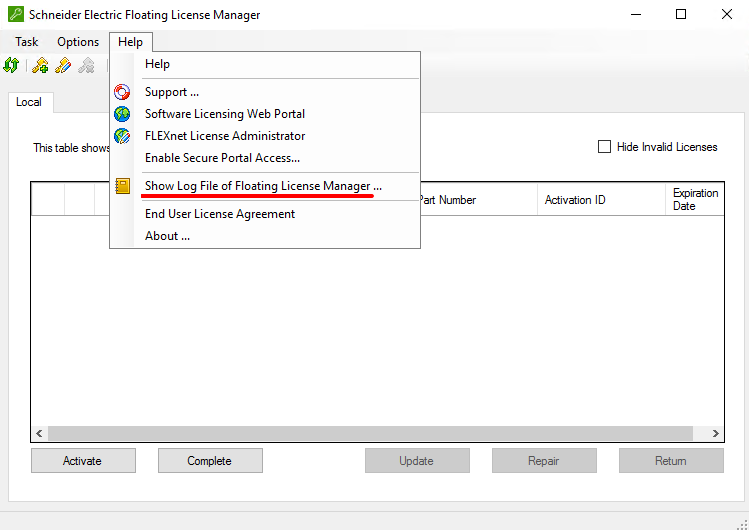Launch FLEXnet License Administrator
The width and height of the screenshot is (749, 530).
(x=265, y=136)
